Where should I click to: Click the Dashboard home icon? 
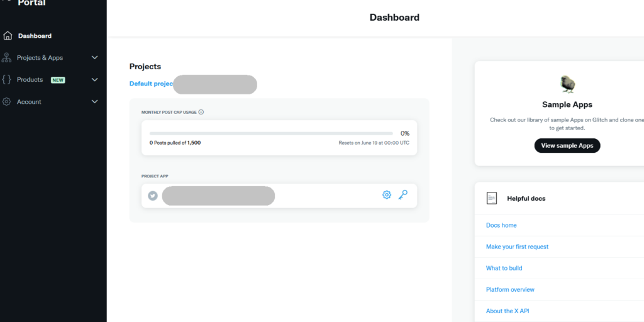pyautogui.click(x=8, y=36)
